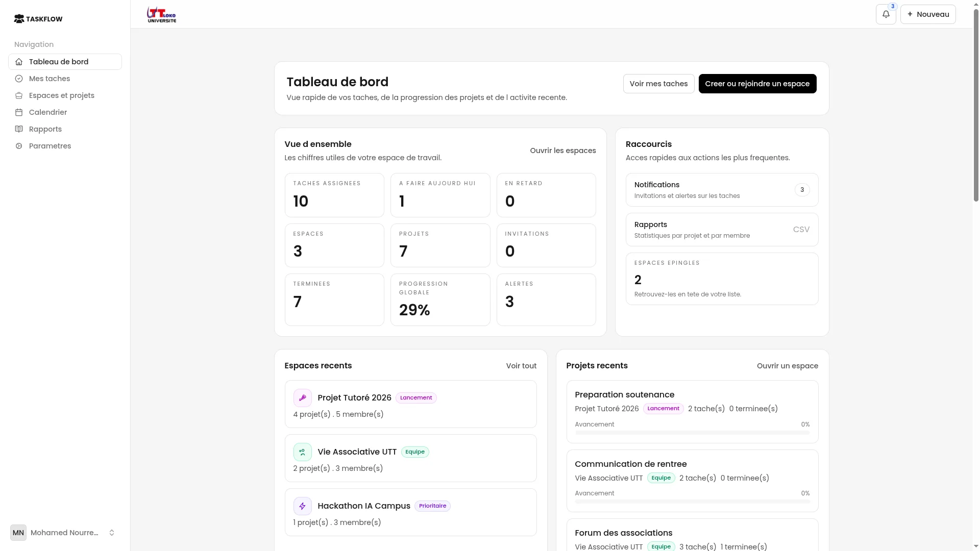Open Parametres in the sidebar
The image size is (980, 551).
tap(65, 146)
